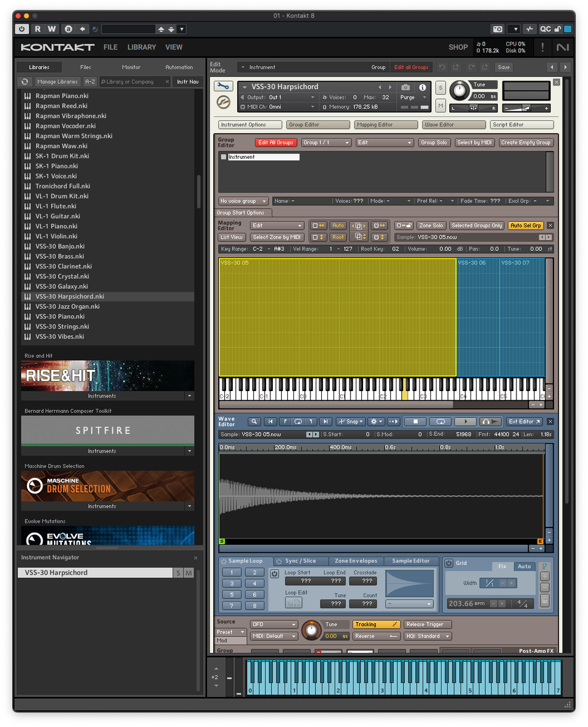This screenshot has width=588, height=727.
Task: Toggle the S solo button on instrument header
Action: click(x=441, y=88)
